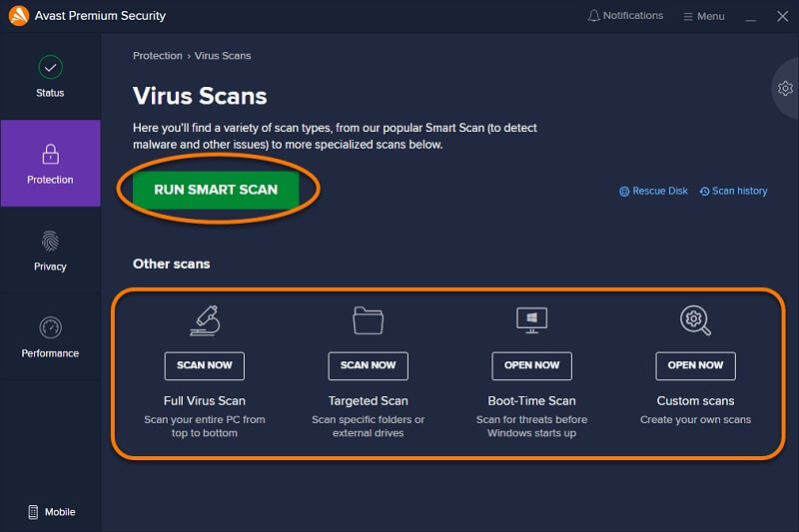The image size is (799, 532).
Task: Click the Custom scans magnifier-gear icon
Action: point(695,320)
